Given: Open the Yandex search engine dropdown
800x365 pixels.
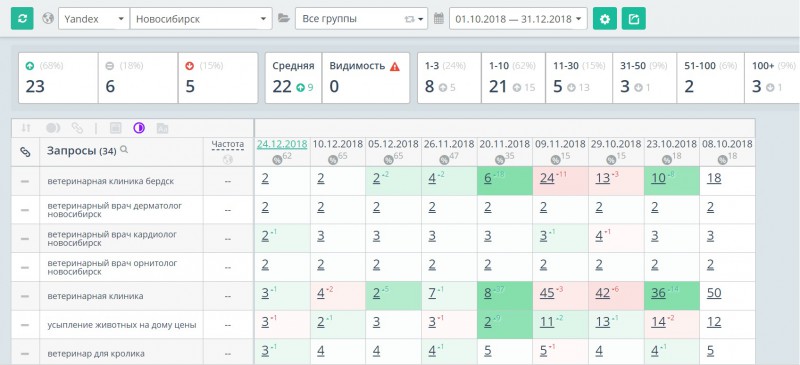Looking at the screenshot, I should pos(94,19).
